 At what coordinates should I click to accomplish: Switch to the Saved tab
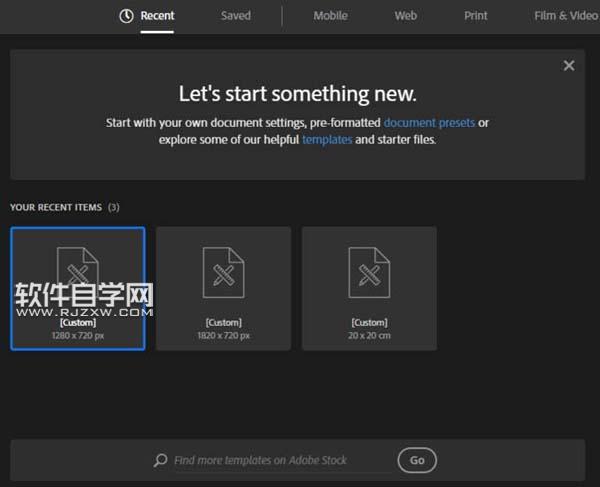point(236,16)
